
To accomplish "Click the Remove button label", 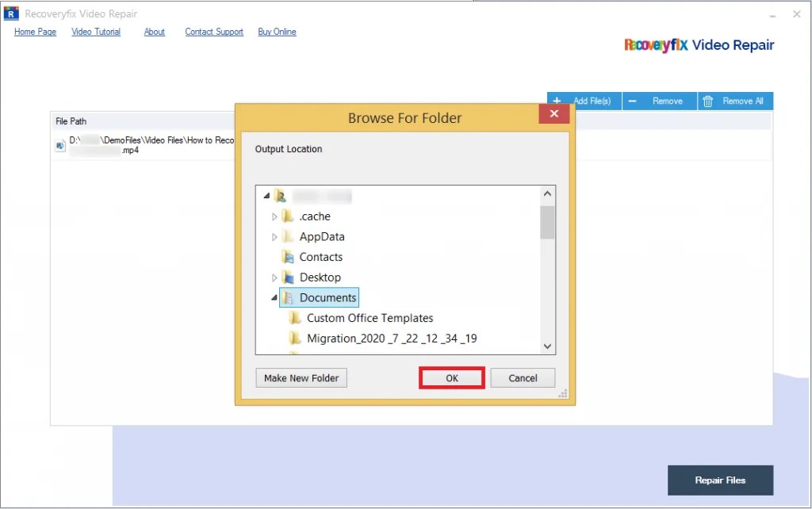I will click(667, 101).
